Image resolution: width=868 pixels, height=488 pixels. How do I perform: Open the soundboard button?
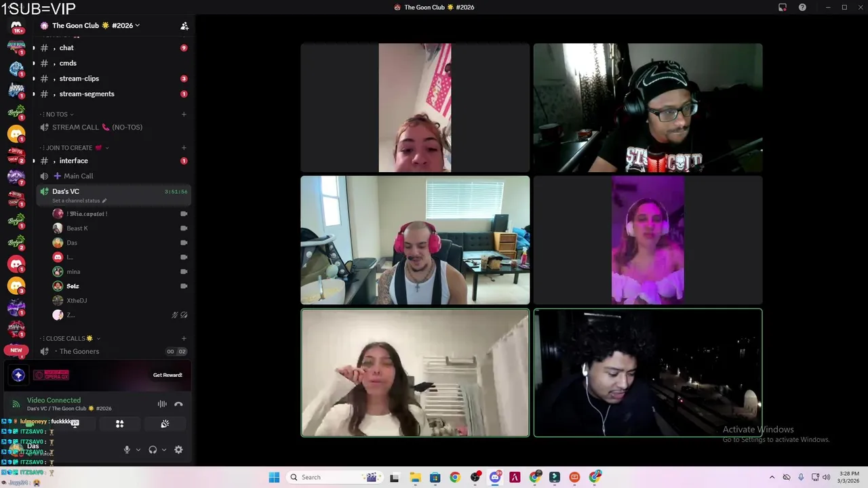[x=165, y=424]
